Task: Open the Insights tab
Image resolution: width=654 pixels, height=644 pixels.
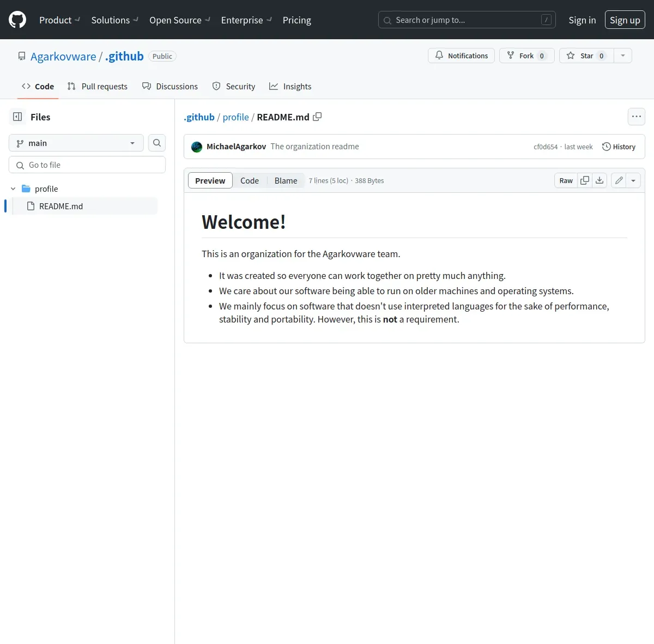Action: click(290, 86)
